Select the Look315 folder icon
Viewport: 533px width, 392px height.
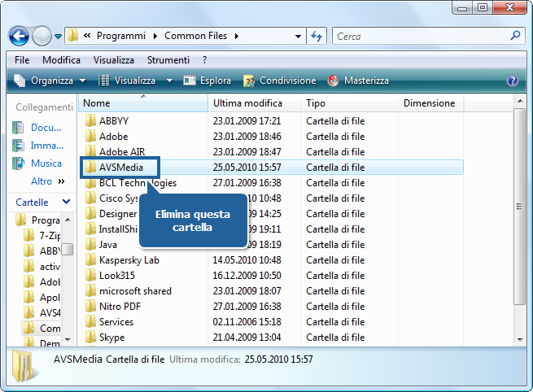(x=90, y=276)
